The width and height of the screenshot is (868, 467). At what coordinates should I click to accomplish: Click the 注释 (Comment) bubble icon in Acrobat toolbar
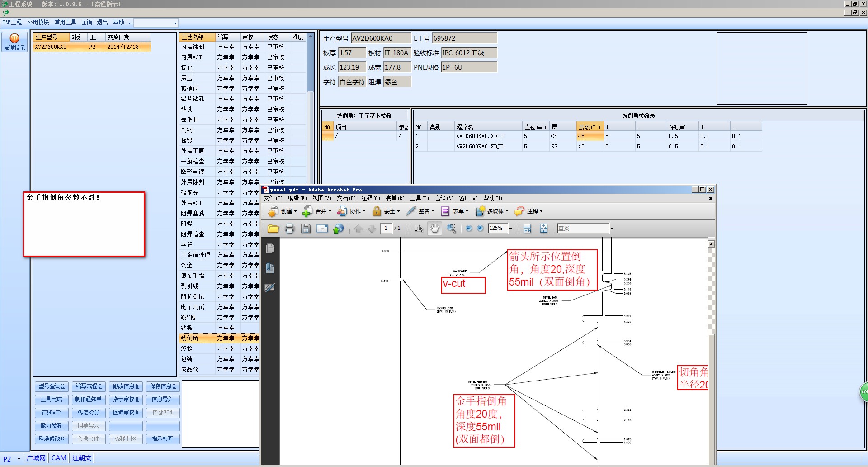point(519,211)
